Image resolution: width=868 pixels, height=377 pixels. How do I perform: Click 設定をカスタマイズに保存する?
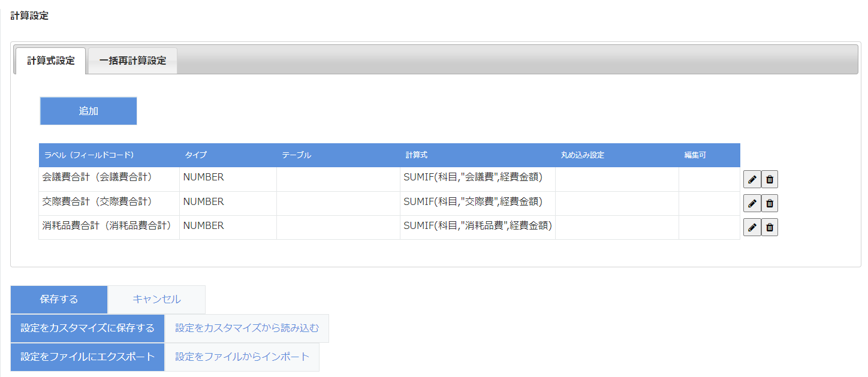[88, 328]
